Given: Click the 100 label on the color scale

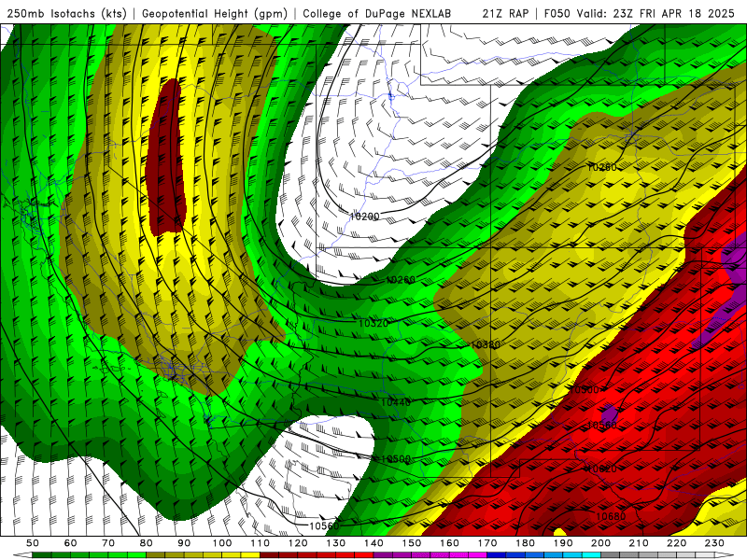Looking at the screenshot, I should (222, 543).
